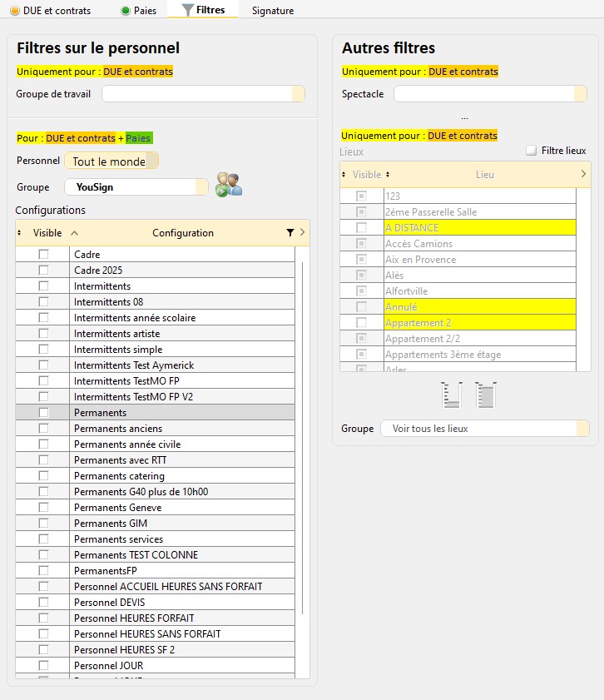
Task: Click the sort arrows before Lieu column
Action: point(388,175)
